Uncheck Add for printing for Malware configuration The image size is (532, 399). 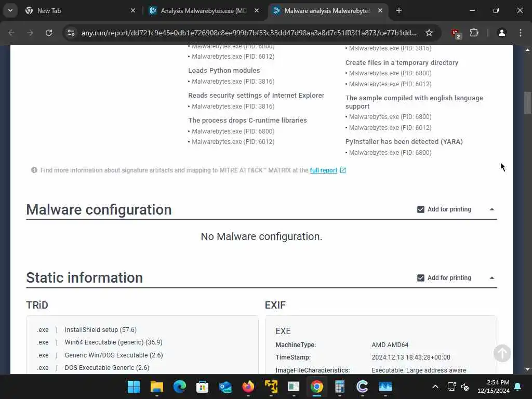[x=421, y=209]
